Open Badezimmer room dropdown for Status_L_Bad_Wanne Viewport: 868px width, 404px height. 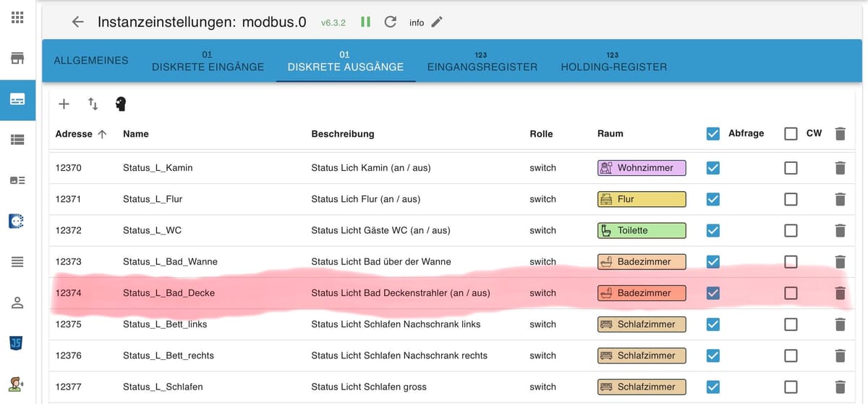pyautogui.click(x=642, y=261)
